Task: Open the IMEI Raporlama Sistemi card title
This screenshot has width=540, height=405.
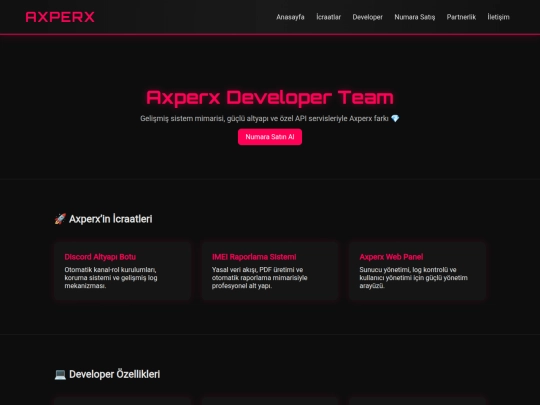Action: (254, 257)
